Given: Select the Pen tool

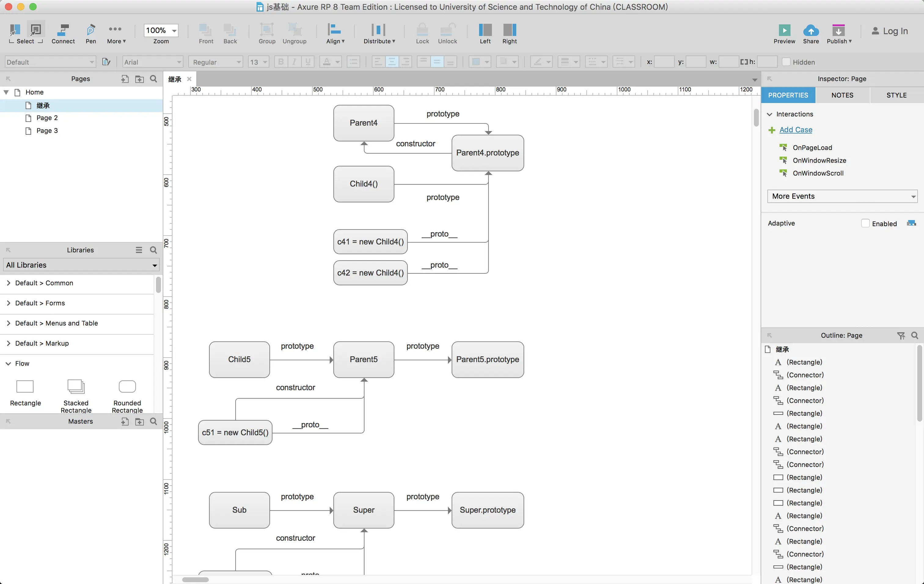Looking at the screenshot, I should point(90,30).
